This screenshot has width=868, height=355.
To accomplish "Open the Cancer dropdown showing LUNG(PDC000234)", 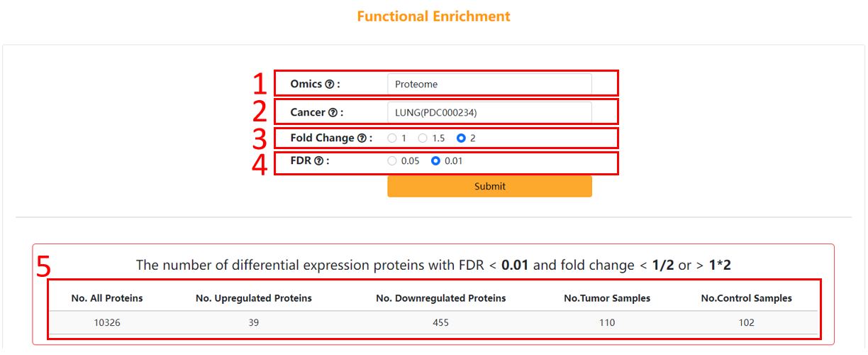I will (489, 113).
